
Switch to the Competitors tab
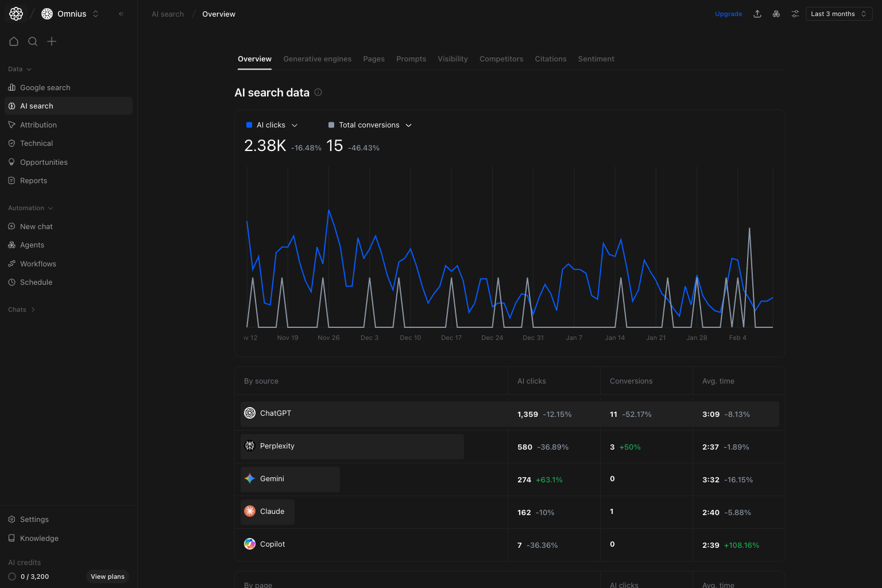click(x=501, y=59)
